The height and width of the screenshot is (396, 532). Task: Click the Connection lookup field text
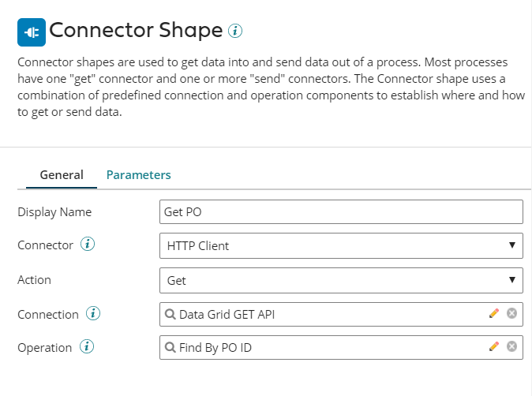[227, 314]
